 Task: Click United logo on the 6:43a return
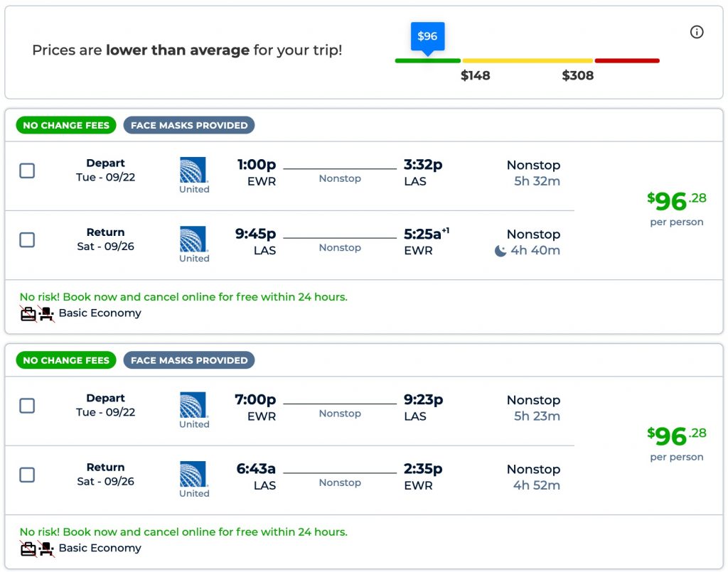point(193,474)
